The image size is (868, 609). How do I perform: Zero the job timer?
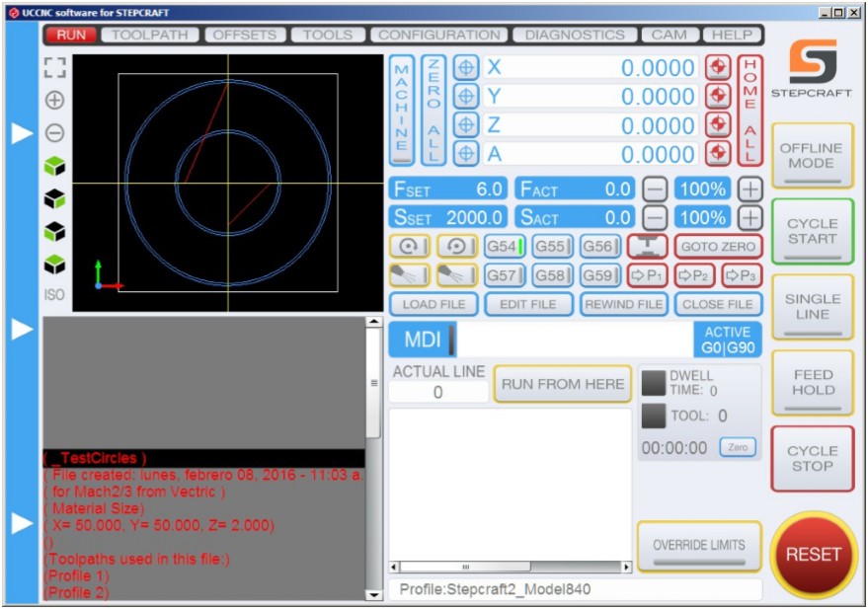click(x=738, y=447)
